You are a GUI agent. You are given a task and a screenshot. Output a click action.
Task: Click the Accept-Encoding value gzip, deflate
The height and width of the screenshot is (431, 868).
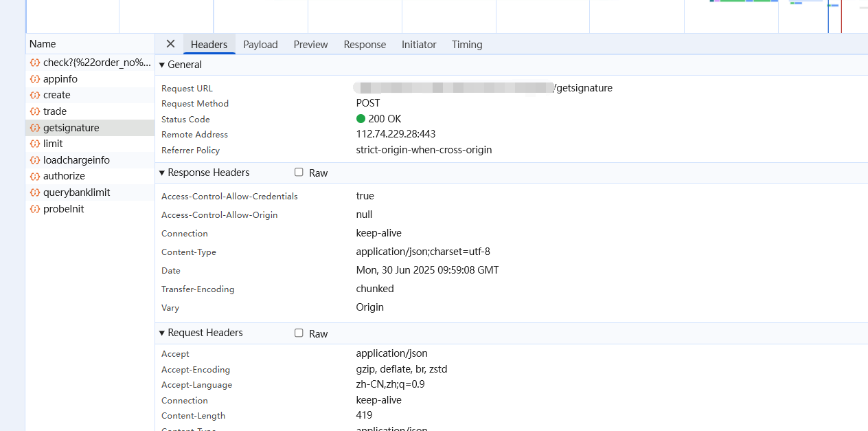pyautogui.click(x=401, y=369)
